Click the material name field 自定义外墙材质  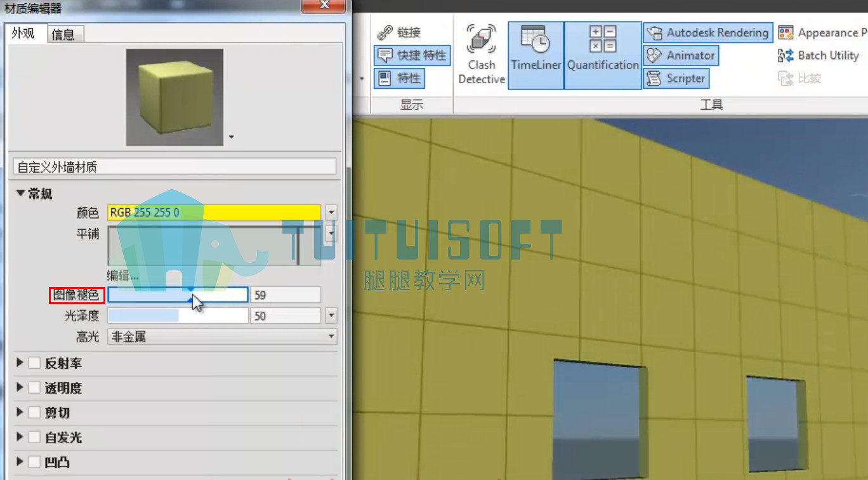click(174, 167)
